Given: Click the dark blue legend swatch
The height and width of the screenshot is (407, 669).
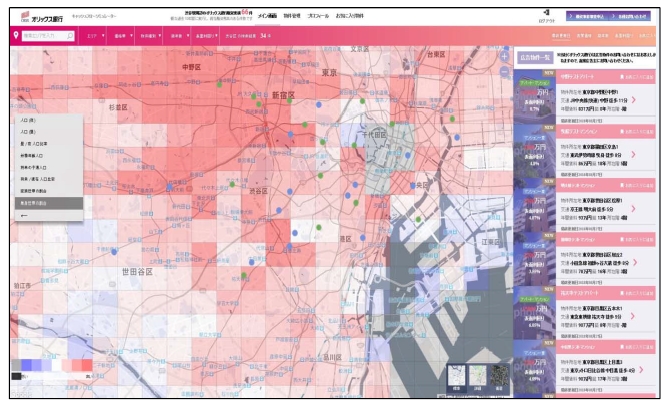Looking at the screenshot, I should pyautogui.click(x=27, y=365).
